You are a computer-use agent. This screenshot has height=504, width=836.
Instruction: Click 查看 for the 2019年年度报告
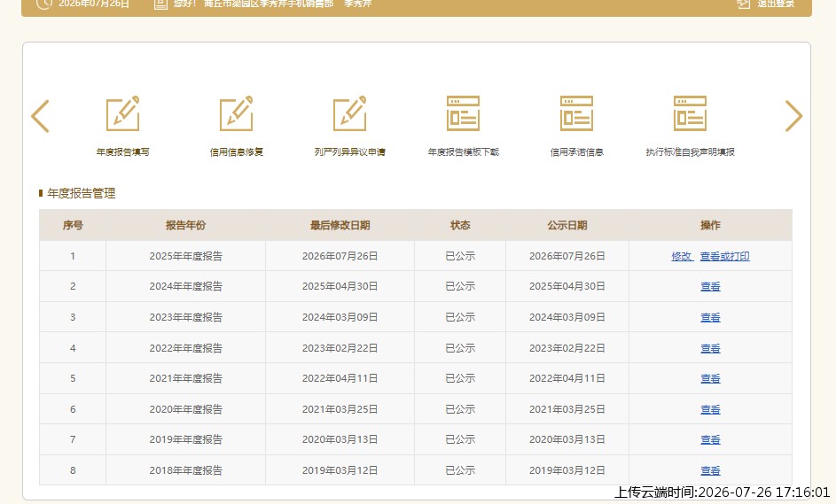tap(710, 440)
